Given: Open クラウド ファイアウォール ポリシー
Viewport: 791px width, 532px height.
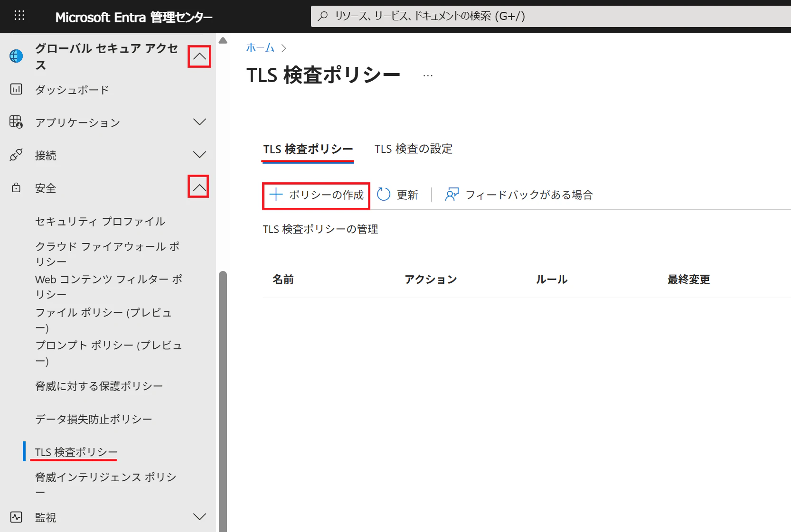Looking at the screenshot, I should point(108,254).
